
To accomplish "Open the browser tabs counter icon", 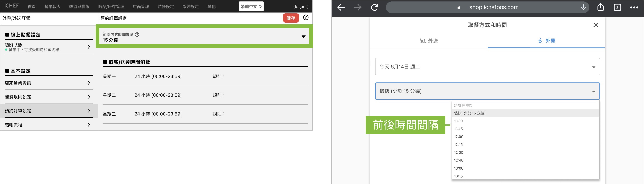I will tap(617, 8).
